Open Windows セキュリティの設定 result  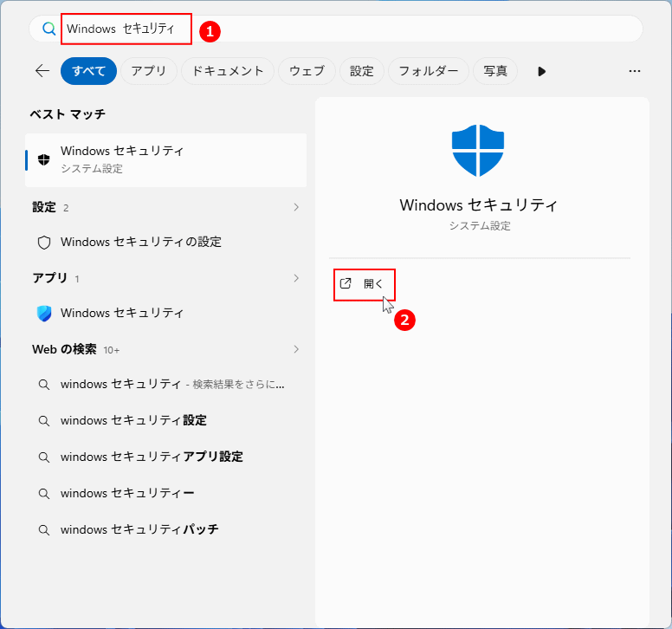166,243
